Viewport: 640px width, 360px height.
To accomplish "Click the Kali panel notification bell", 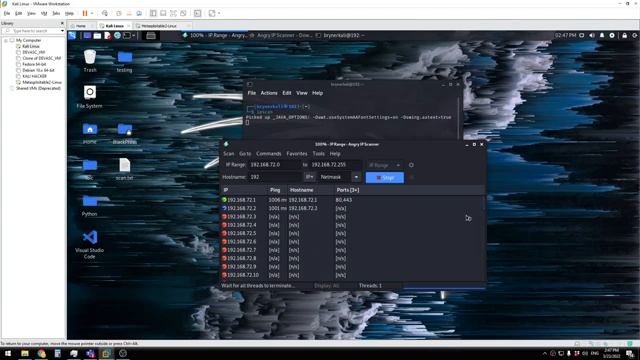I will click(602, 36).
